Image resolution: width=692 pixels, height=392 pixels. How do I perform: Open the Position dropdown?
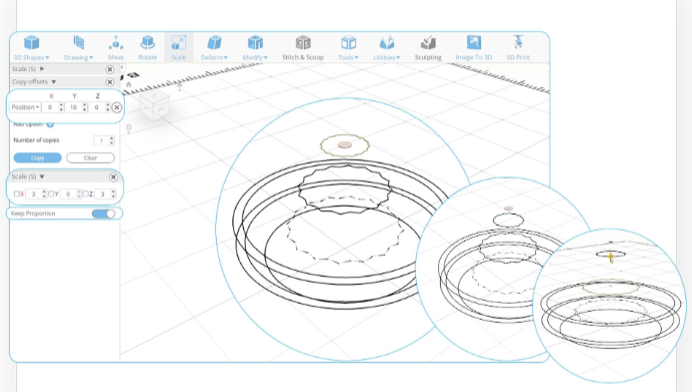(x=25, y=107)
